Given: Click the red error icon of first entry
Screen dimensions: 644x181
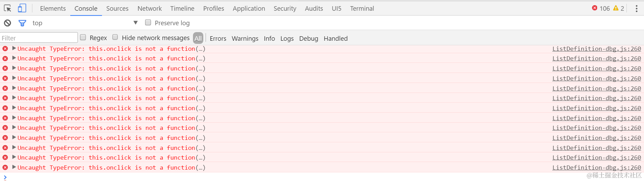Looking at the screenshot, I should [5, 49].
